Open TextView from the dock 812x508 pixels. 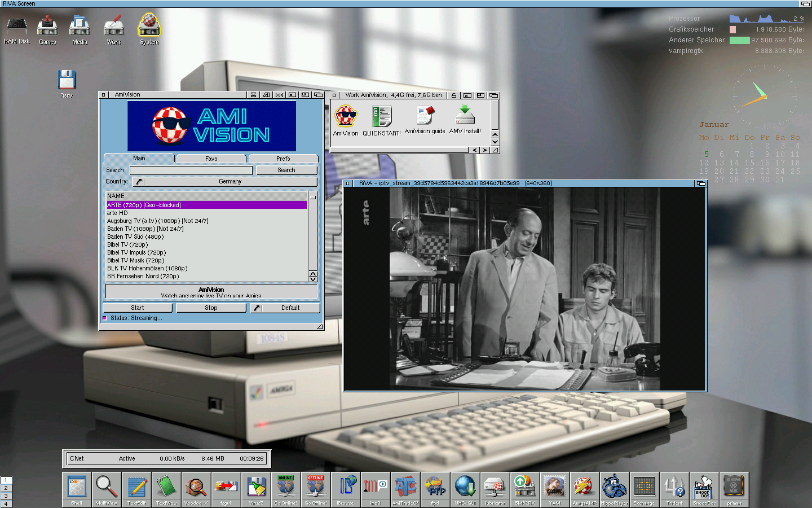166,489
